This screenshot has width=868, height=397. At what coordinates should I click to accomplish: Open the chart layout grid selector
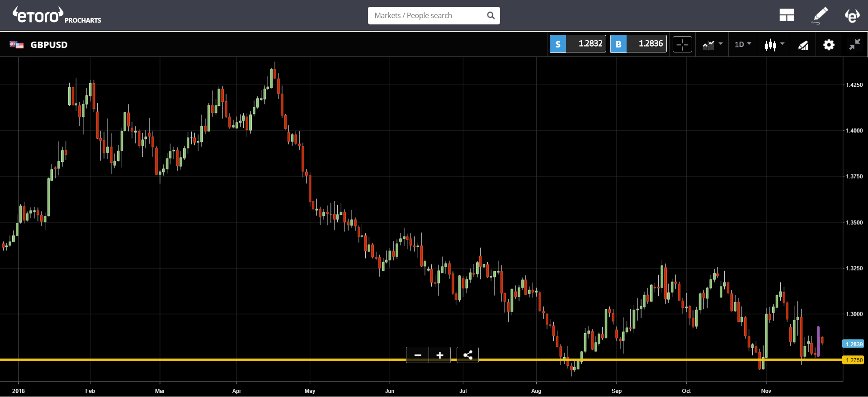787,15
